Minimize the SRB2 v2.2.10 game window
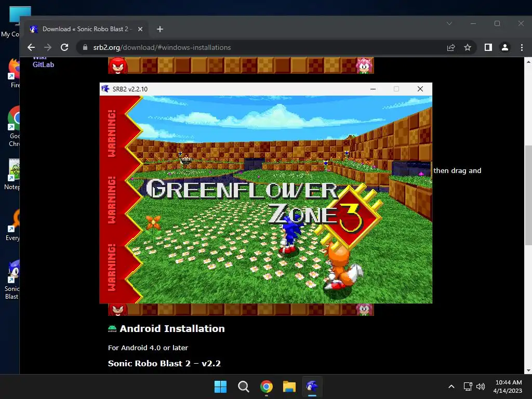Viewport: 532px width, 399px height. coord(373,89)
